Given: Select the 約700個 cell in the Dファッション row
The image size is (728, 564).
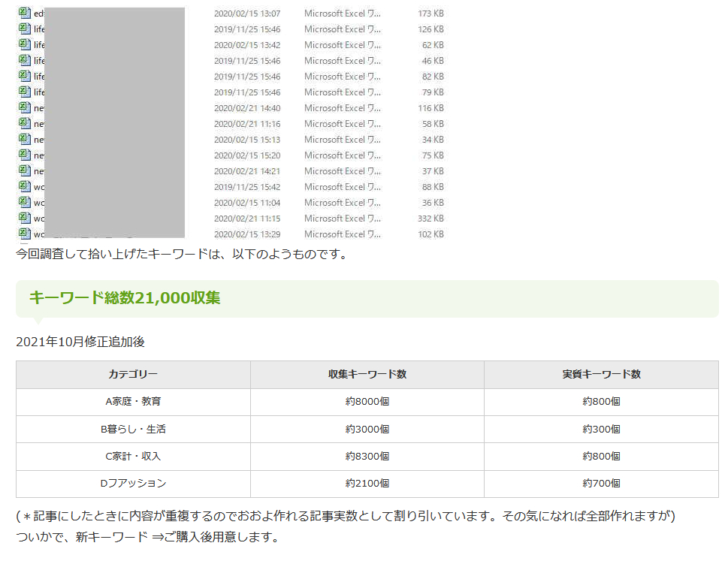Looking at the screenshot, I should (601, 484).
